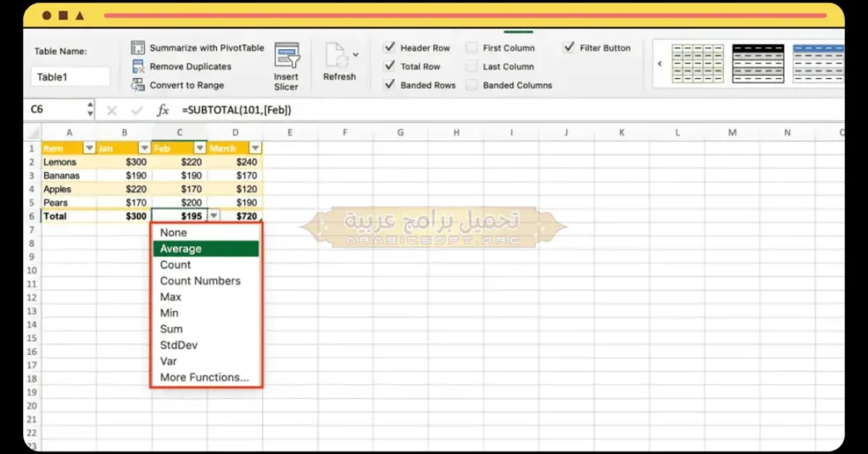This screenshot has height=454, width=868.
Task: Click the Apples cell
Action: [x=69, y=189]
